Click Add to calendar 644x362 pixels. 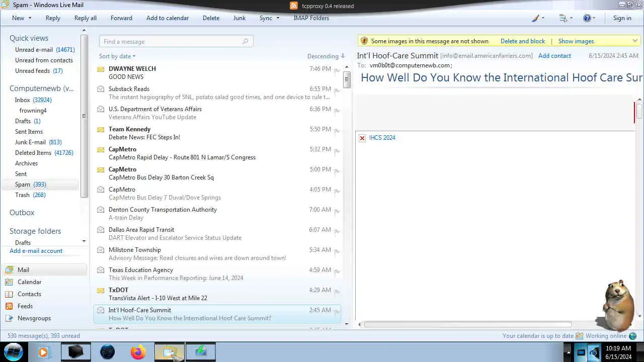click(168, 18)
